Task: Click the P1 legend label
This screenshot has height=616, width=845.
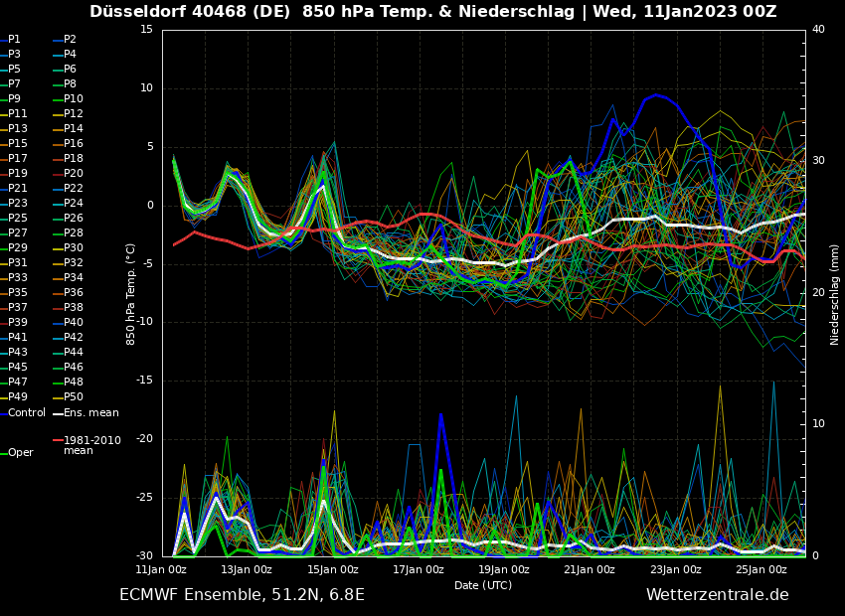Action: (x=14, y=40)
